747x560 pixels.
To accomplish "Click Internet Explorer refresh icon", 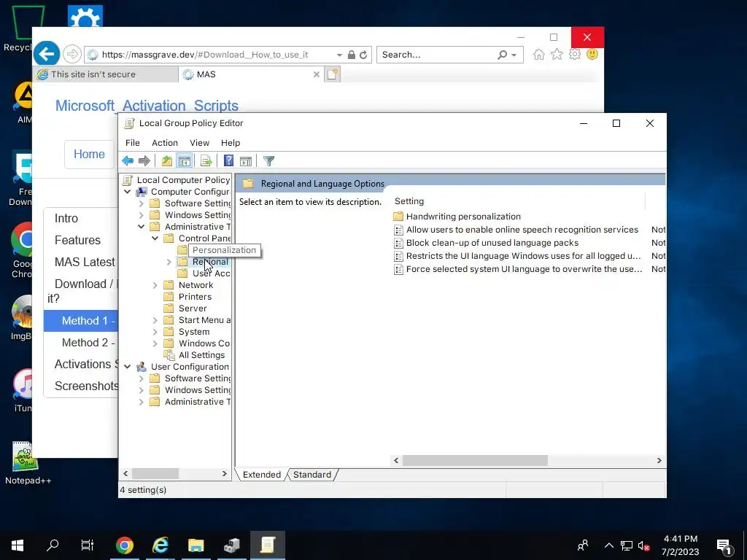I will click(x=363, y=55).
